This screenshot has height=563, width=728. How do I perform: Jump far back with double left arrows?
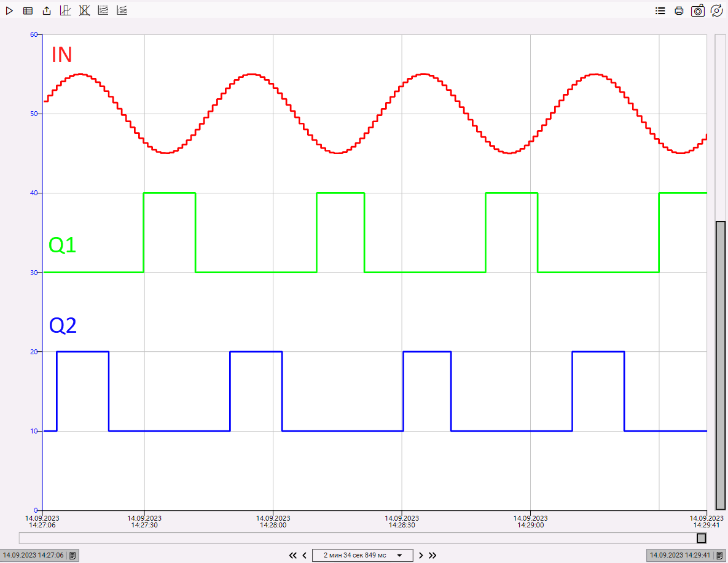(293, 555)
